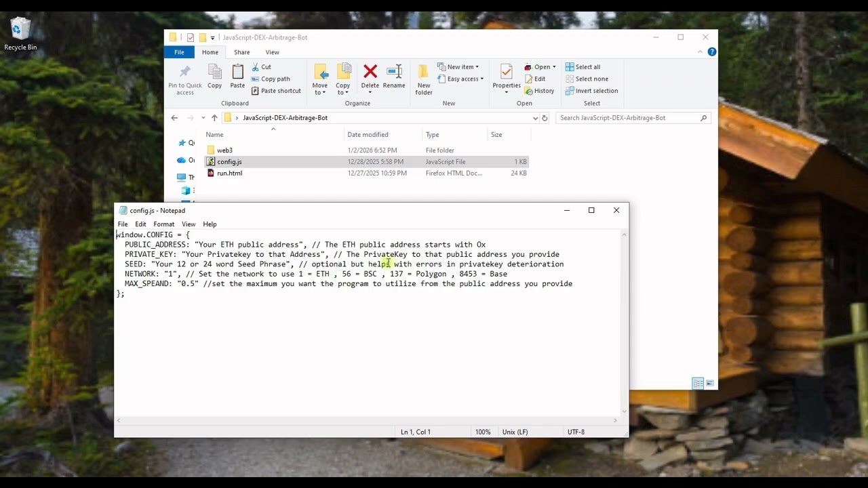Open Notepad's View menu
The image size is (868, 488).
pos(189,224)
